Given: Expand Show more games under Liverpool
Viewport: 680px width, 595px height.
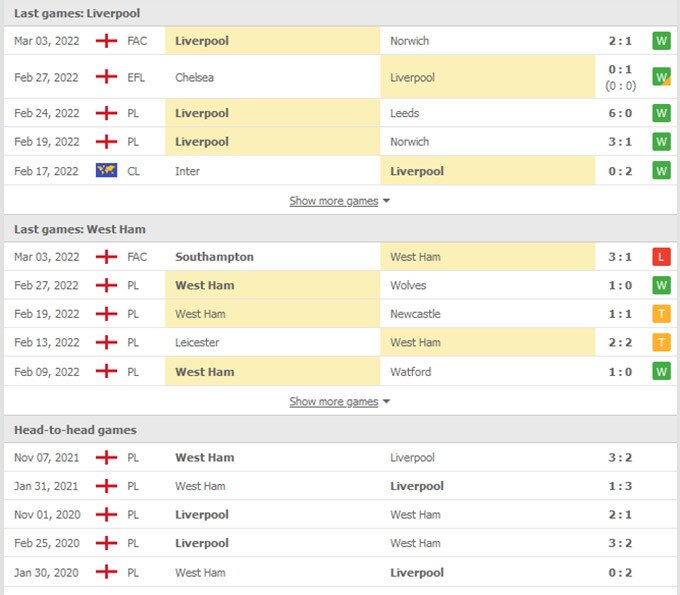Looking at the screenshot, I should point(333,201).
